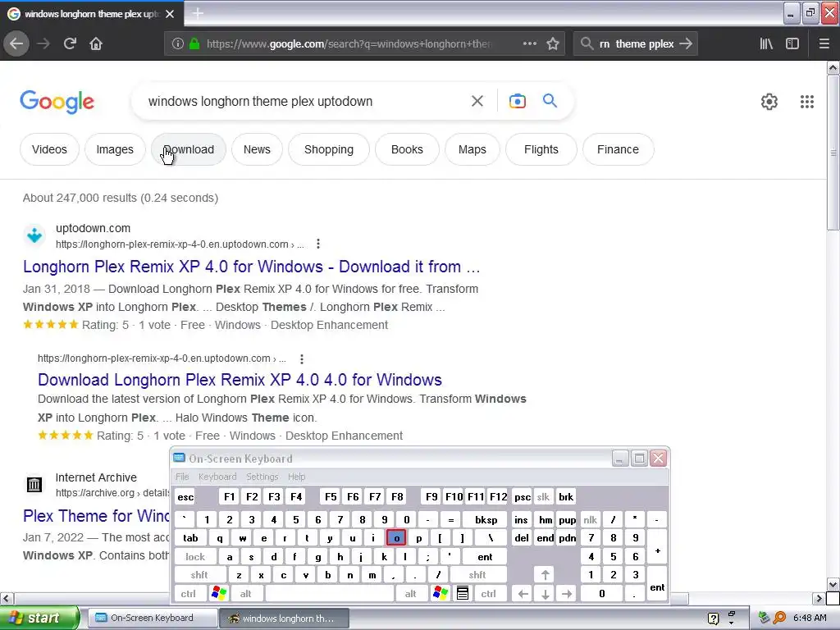Open Finance results chip
The height and width of the screenshot is (630, 840).
[x=619, y=149]
